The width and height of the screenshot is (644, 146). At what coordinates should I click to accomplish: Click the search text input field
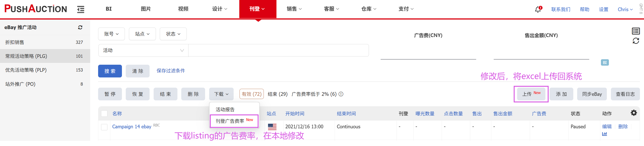click(x=278, y=50)
